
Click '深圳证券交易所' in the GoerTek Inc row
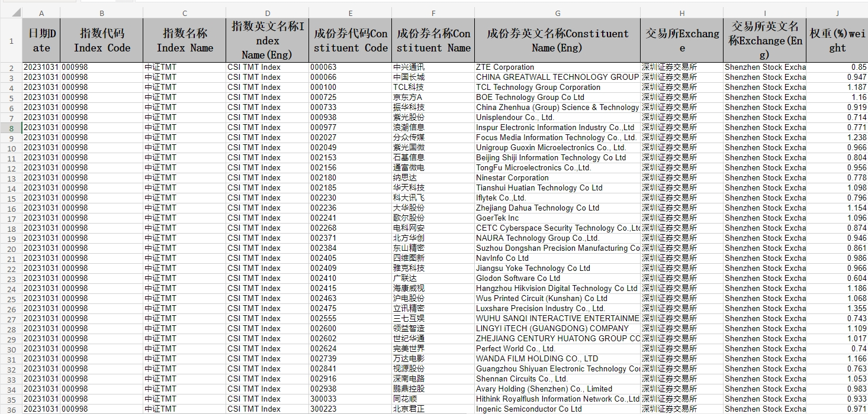tap(682, 218)
